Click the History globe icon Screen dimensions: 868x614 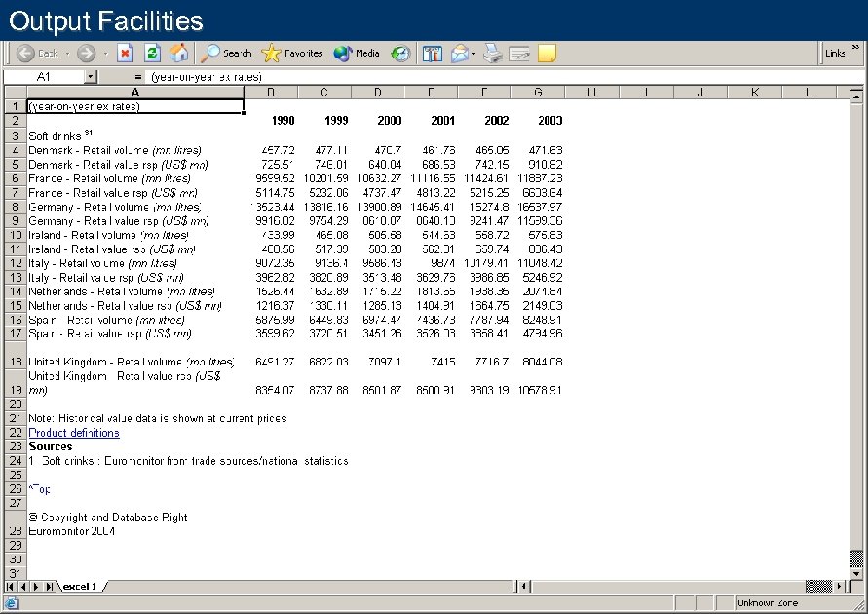point(400,53)
